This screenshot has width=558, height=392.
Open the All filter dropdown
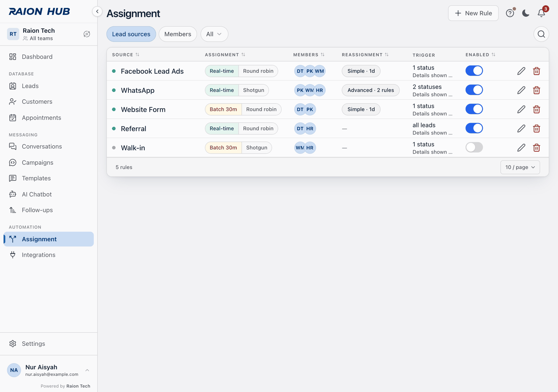tap(214, 34)
